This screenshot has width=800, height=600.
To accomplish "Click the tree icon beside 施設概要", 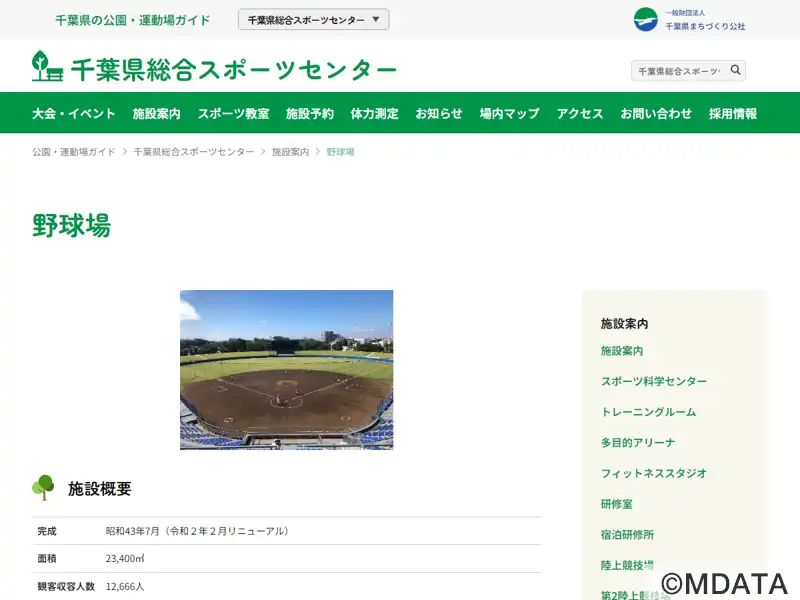I will pos(43,487).
